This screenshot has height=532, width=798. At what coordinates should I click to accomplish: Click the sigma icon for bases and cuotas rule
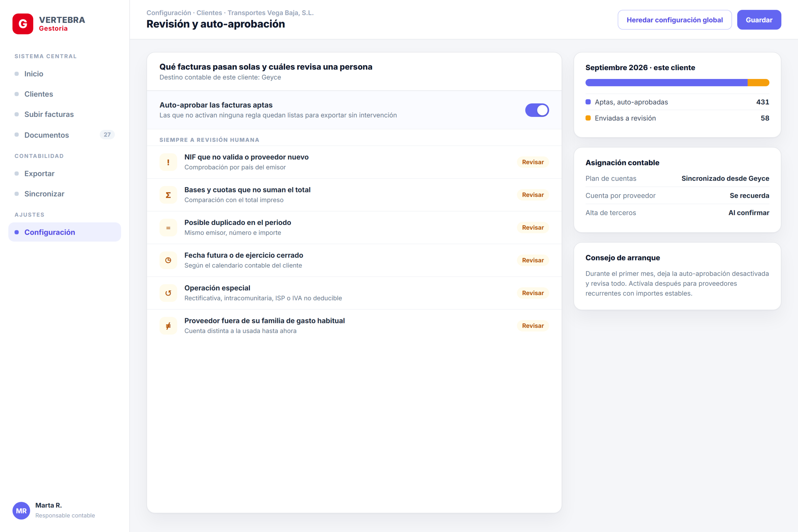tap(168, 195)
